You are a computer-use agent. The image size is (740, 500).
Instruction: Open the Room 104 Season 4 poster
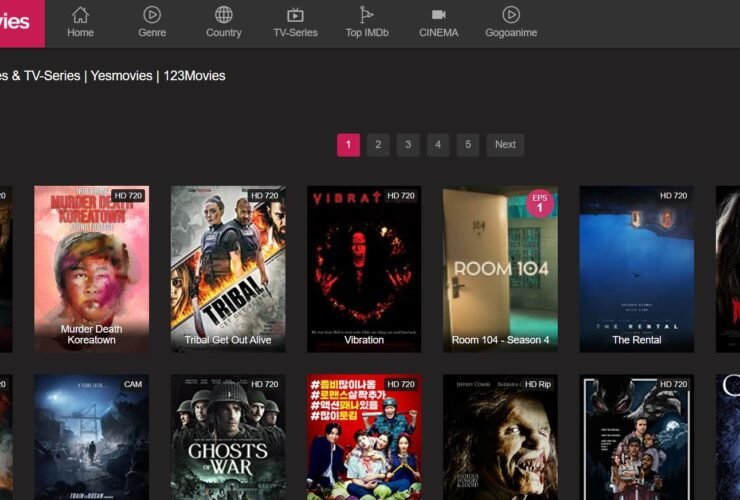[x=500, y=269]
